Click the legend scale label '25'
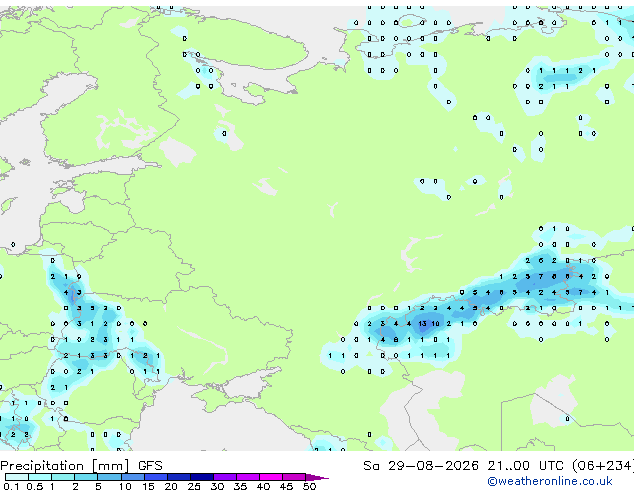Screen dimensions: 634x490 point(194,486)
